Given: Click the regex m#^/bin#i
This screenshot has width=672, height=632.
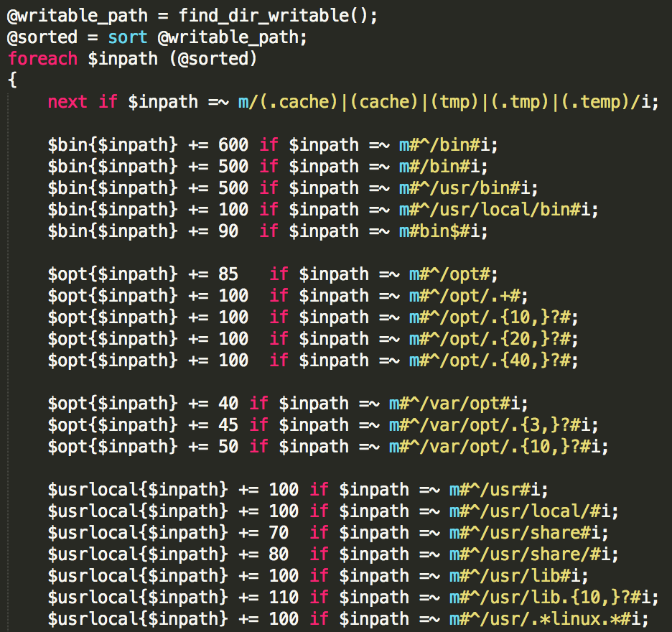Looking at the screenshot, I should (445, 145).
